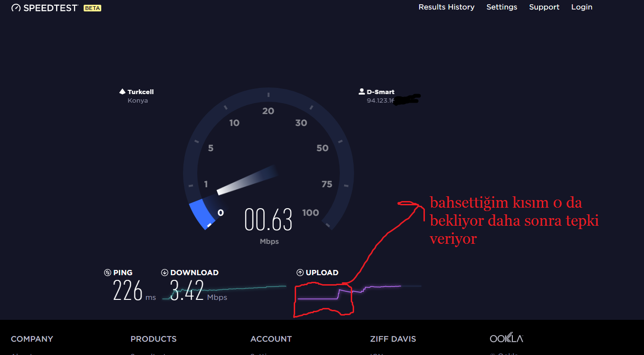Click the UPLOAD arrow icon

pos(300,272)
